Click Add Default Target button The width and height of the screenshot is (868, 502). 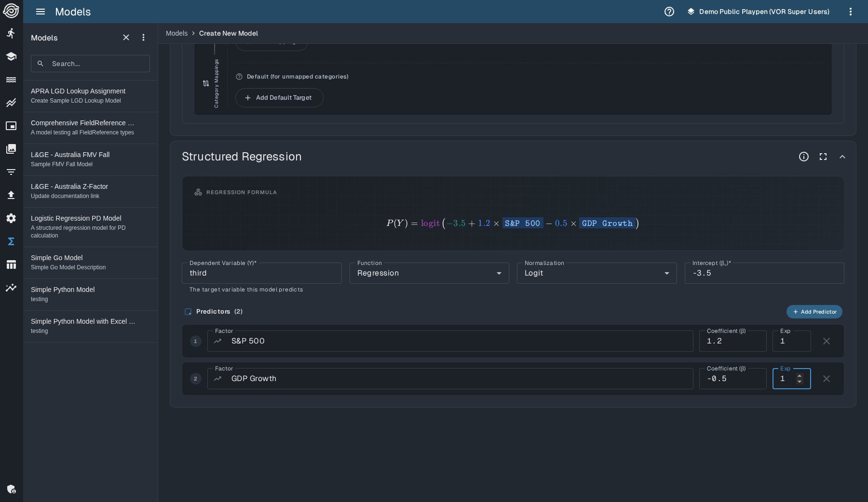coord(279,98)
